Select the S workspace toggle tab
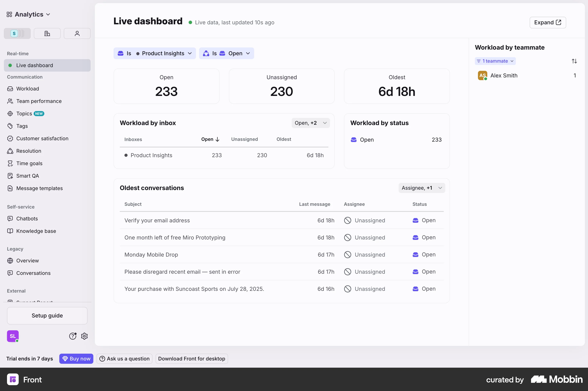588x391 pixels. tap(17, 33)
